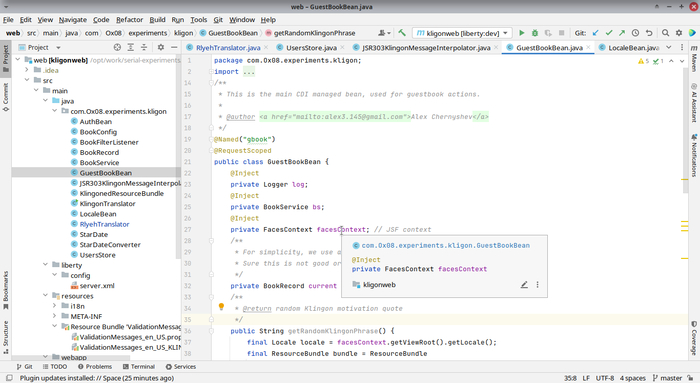Switch to the UsersStore.java tab
Image resolution: width=700 pixels, height=383 pixels.
(x=311, y=48)
